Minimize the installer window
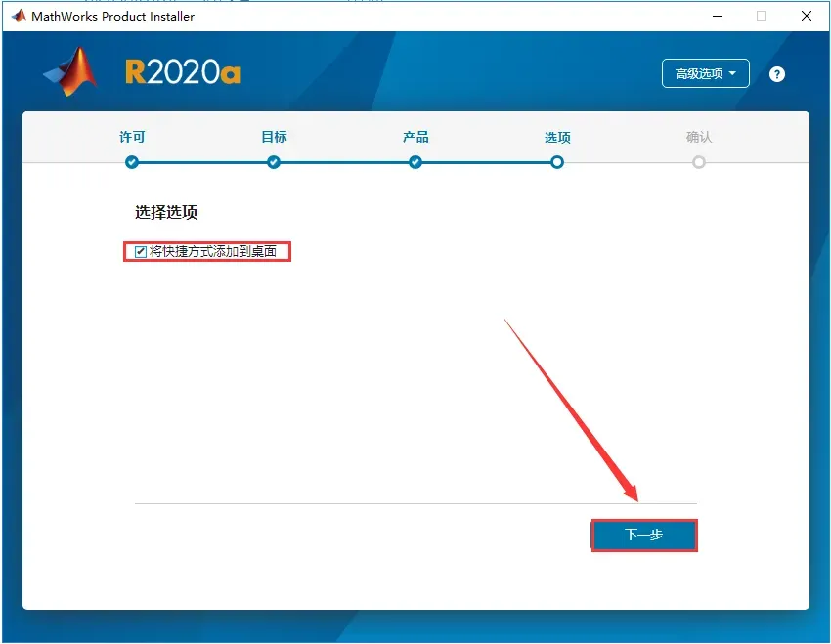The image size is (831, 644). [718, 16]
